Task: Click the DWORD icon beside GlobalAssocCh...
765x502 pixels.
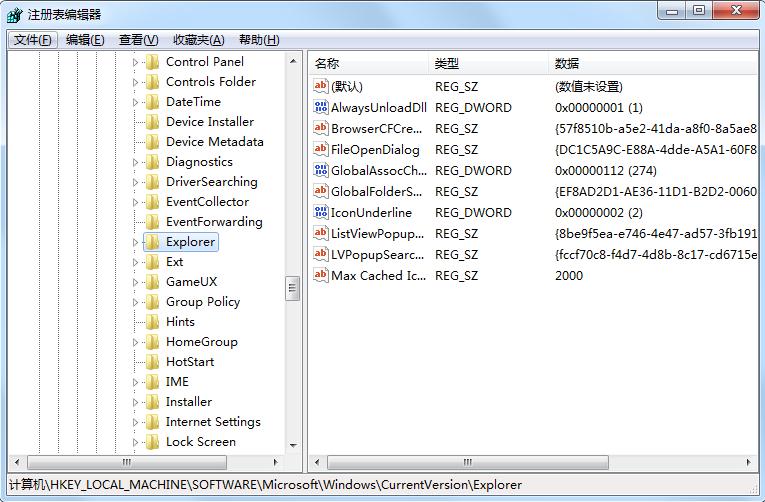Action: click(x=321, y=170)
